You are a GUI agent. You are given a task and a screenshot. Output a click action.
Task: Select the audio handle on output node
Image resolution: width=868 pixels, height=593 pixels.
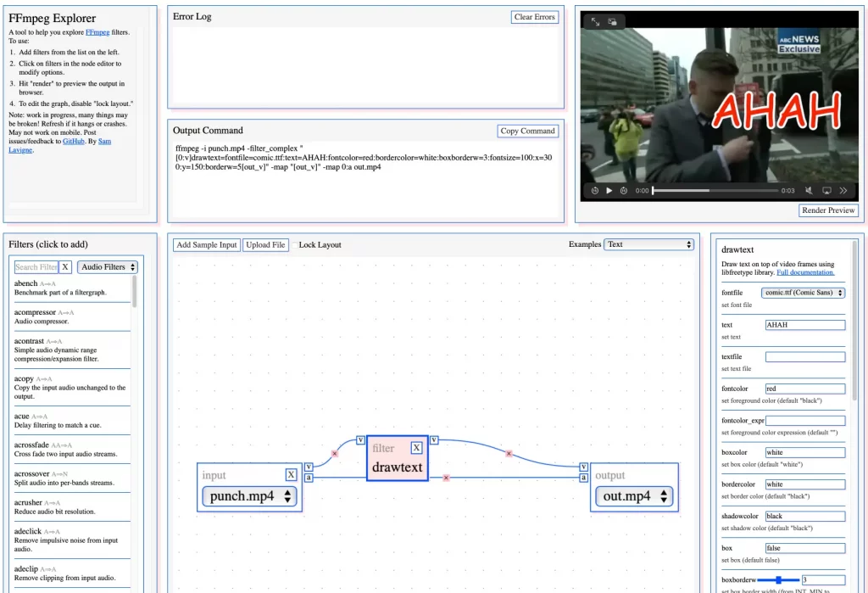[x=583, y=478]
